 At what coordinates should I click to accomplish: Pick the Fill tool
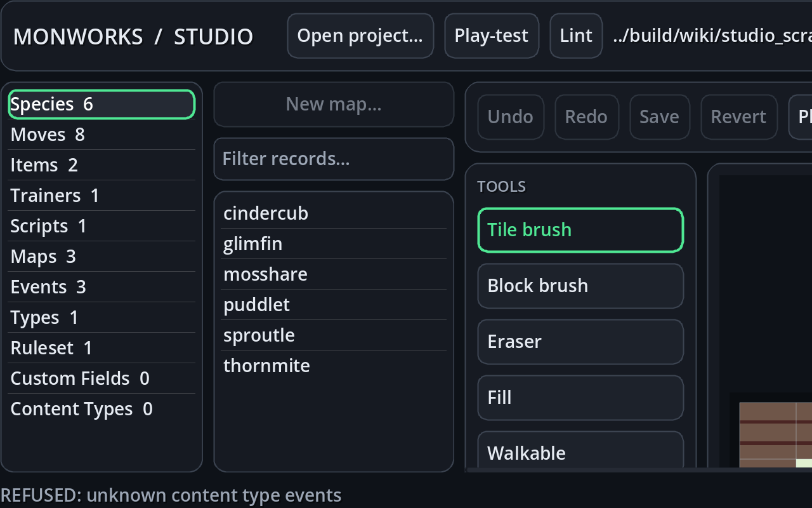(580, 398)
